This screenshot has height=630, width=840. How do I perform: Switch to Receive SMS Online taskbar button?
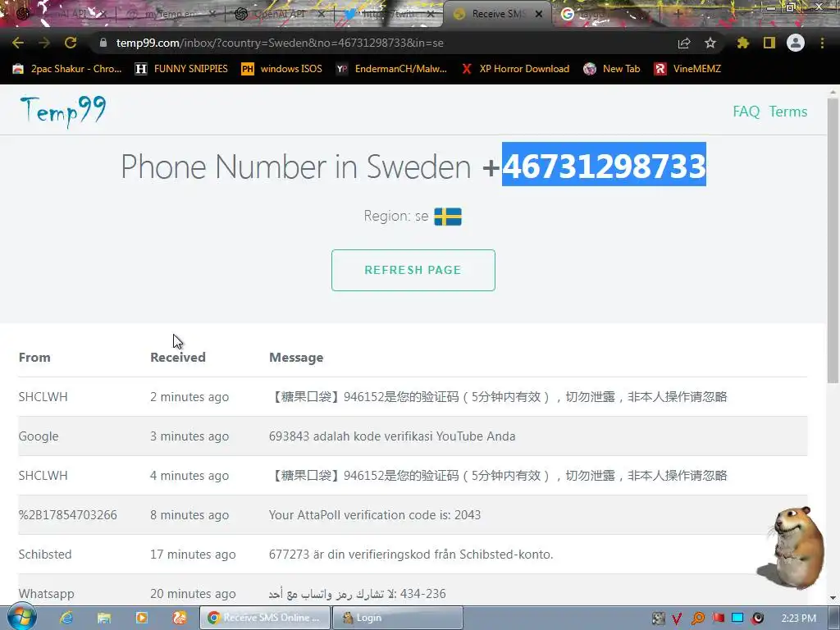point(265,618)
